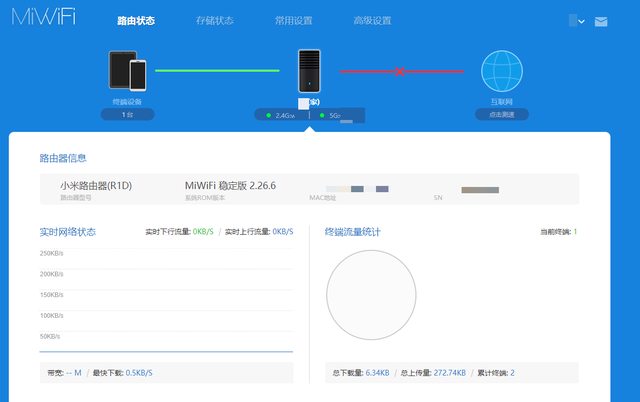The image size is (640, 402).
Task: Open the 常用设置 tab
Action: coord(296,21)
